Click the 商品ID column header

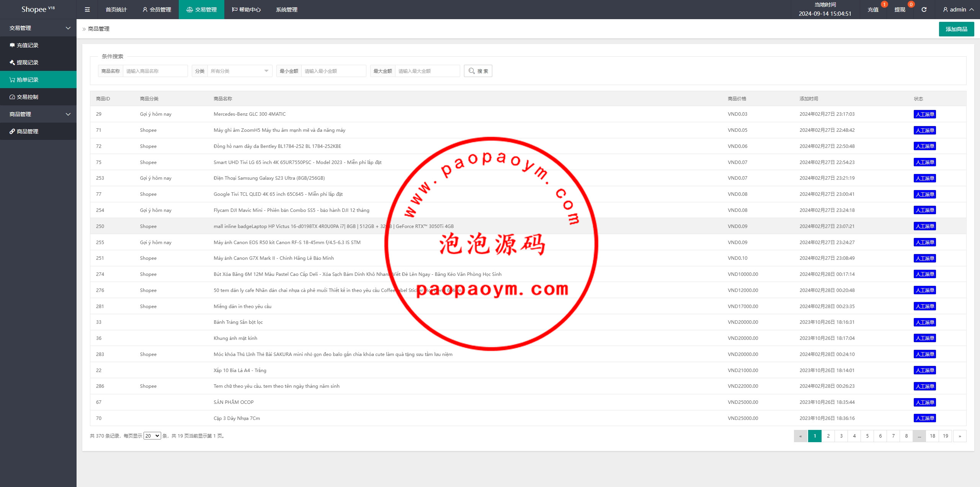click(103, 99)
